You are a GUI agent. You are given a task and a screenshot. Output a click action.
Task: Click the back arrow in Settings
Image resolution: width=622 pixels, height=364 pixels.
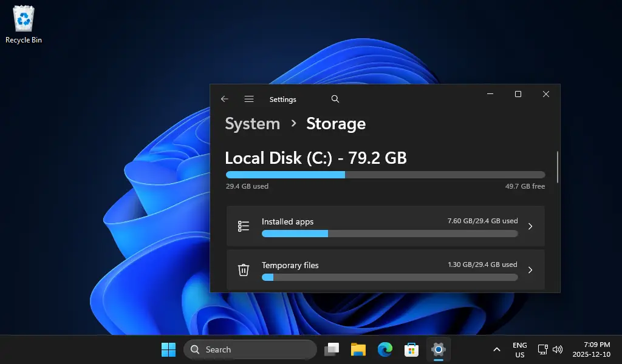225,99
